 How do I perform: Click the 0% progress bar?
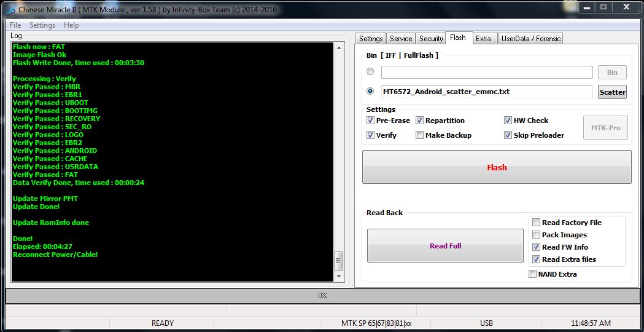click(322, 296)
